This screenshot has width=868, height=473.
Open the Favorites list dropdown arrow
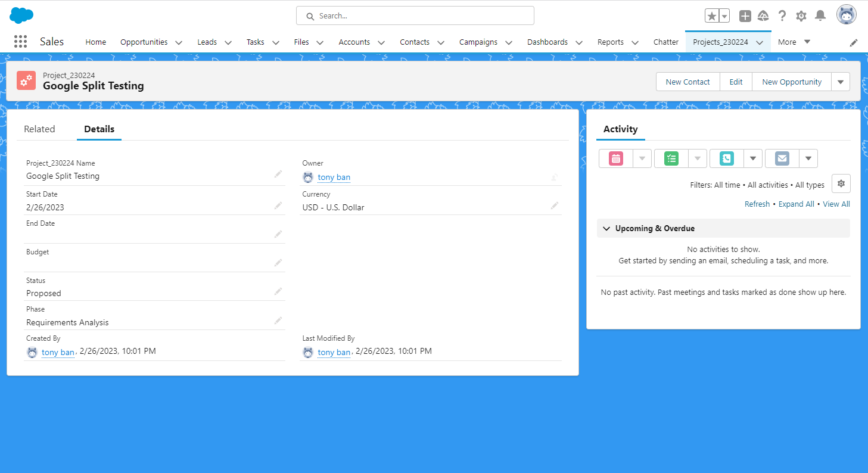pyautogui.click(x=724, y=16)
